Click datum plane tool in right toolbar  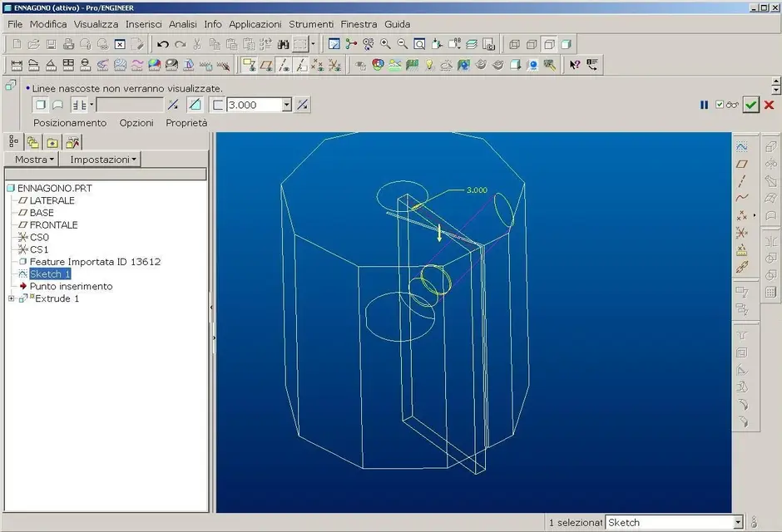point(741,164)
